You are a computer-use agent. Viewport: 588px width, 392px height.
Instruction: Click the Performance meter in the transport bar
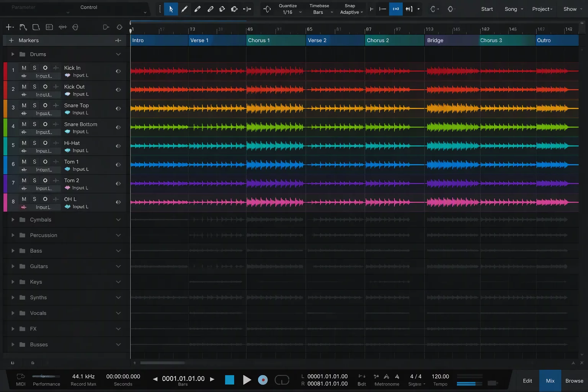tap(46, 376)
